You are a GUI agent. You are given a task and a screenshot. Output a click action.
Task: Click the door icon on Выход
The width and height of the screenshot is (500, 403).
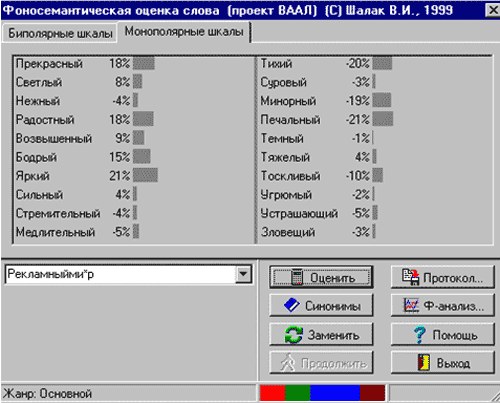click(423, 362)
